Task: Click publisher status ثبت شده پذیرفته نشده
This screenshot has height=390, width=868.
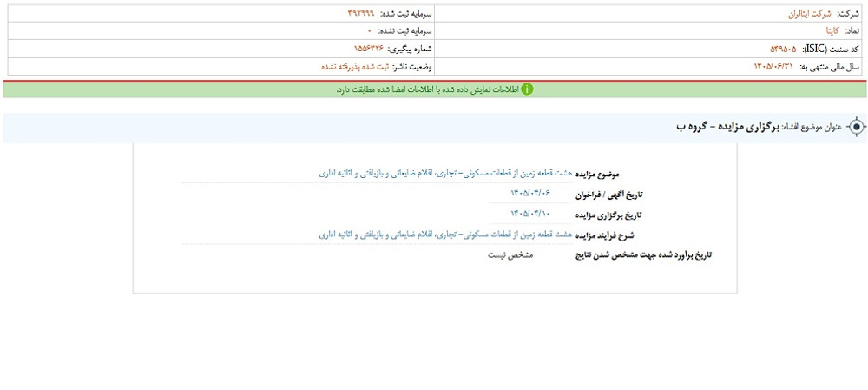Action: 355,66
